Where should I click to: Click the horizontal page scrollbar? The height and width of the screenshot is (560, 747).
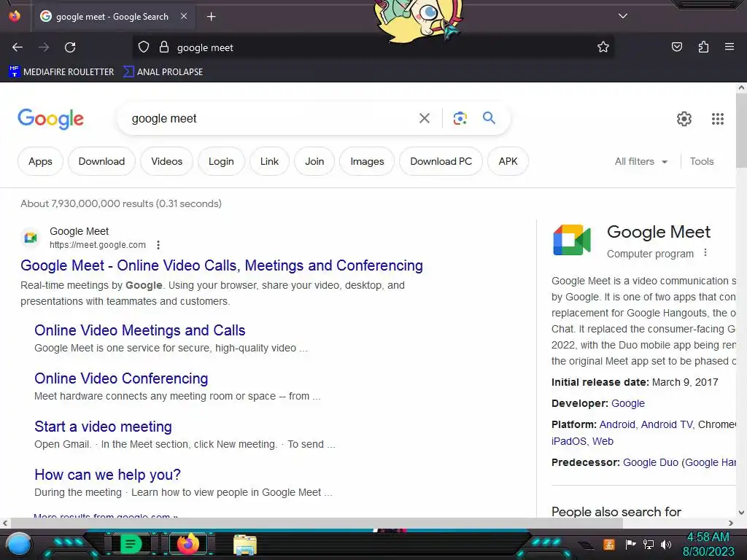317,523
